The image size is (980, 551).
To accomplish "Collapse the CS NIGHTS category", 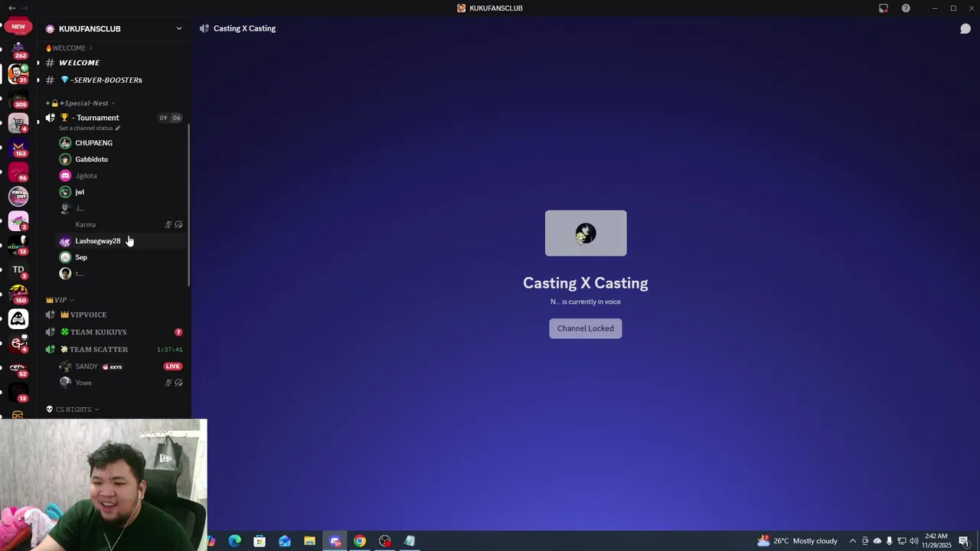I will (96, 409).
